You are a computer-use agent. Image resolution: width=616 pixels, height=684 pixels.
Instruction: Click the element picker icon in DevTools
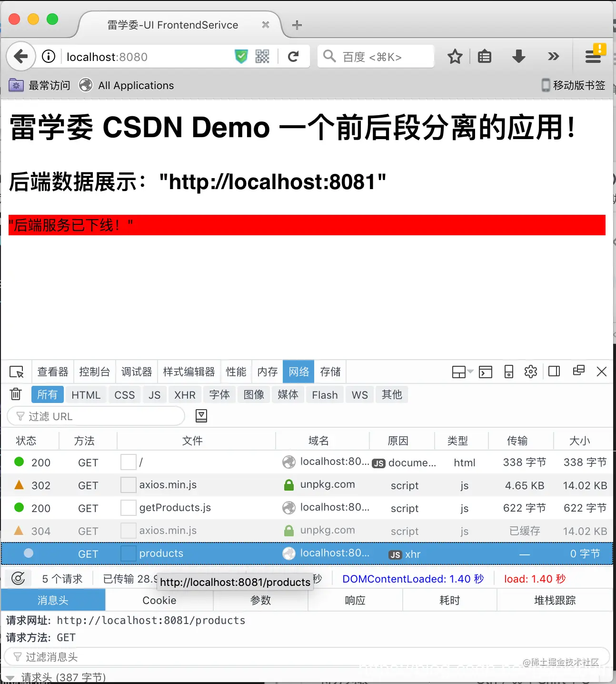pyautogui.click(x=17, y=372)
